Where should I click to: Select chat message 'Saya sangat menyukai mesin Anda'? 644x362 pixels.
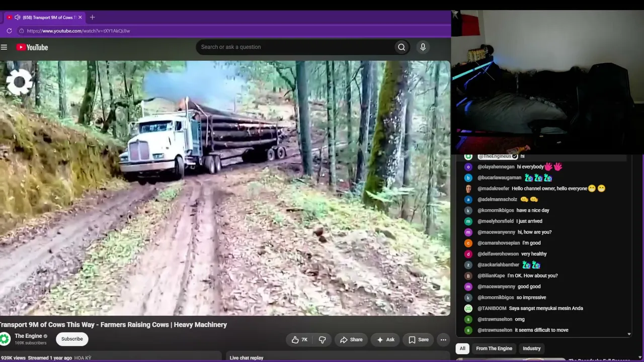[546, 308]
